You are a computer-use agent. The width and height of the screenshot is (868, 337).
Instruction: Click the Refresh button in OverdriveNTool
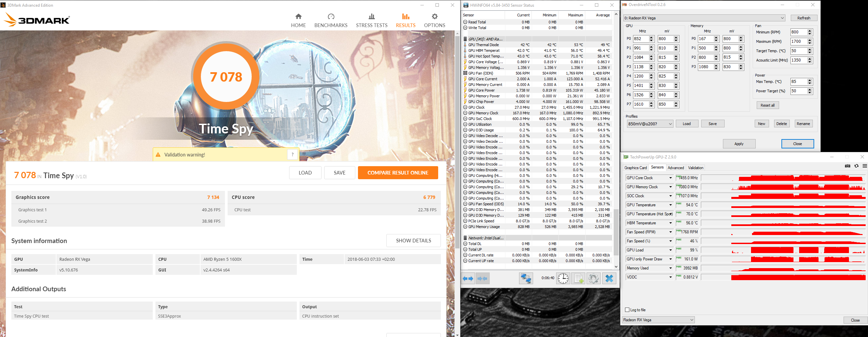pos(803,18)
